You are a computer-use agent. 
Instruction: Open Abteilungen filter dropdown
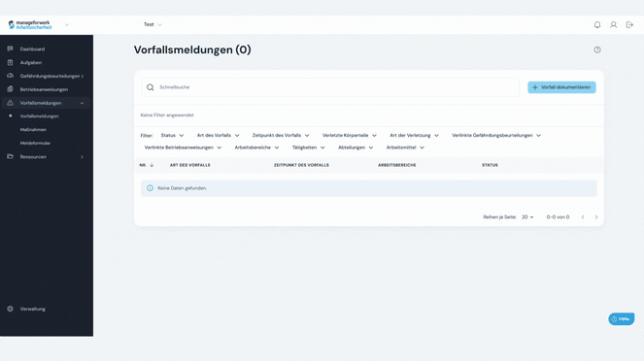(x=356, y=148)
